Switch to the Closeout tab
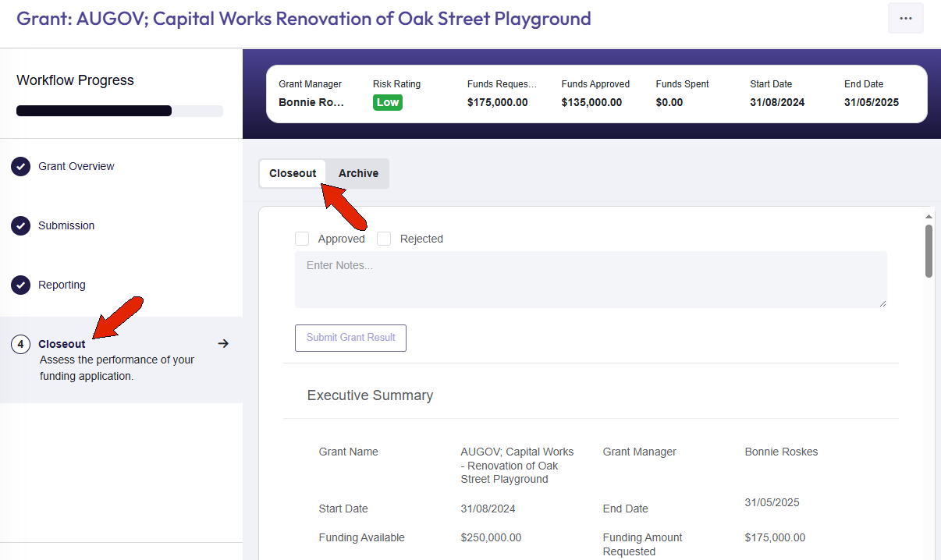This screenshot has height=560, width=941. tap(293, 173)
